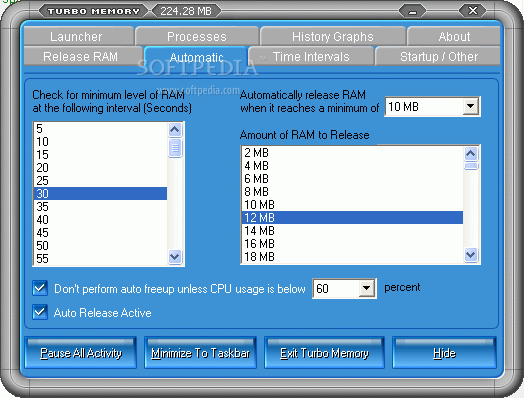Toggle CPU usage auto freeup checkbox
This screenshot has width=524, height=398.
pos(40,288)
